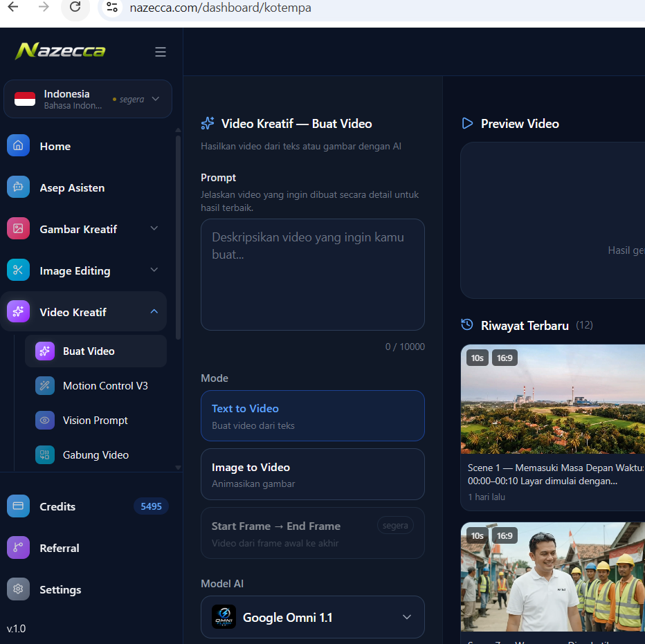Click the Gabung Video icon

point(45,455)
